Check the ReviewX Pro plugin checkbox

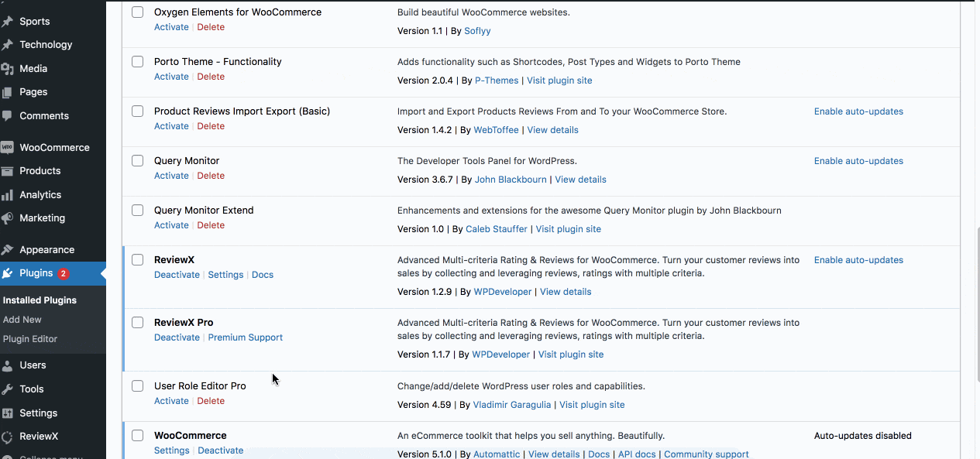[138, 323]
